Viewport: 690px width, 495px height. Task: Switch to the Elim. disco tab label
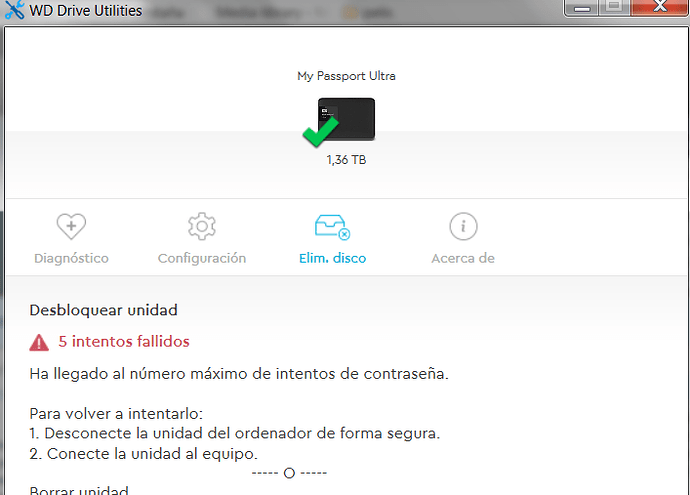333,258
